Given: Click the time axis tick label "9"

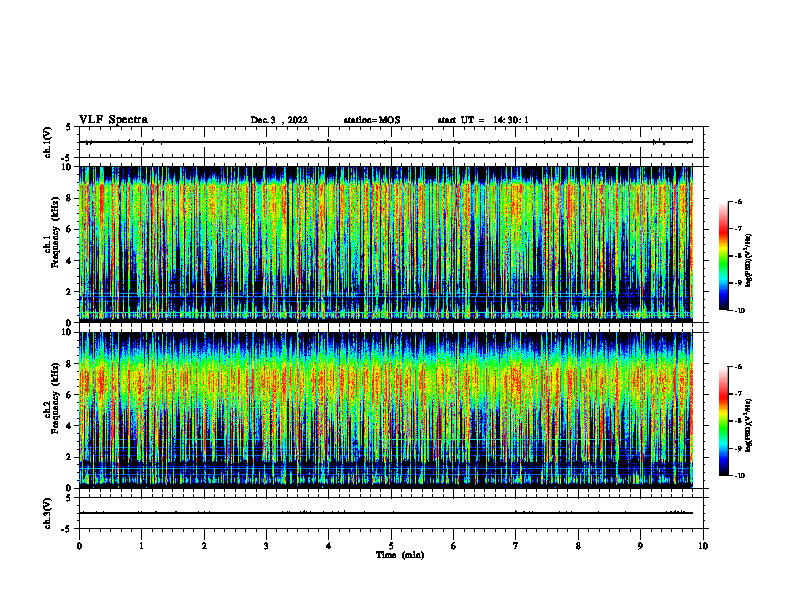Looking at the screenshot, I should (640, 546).
